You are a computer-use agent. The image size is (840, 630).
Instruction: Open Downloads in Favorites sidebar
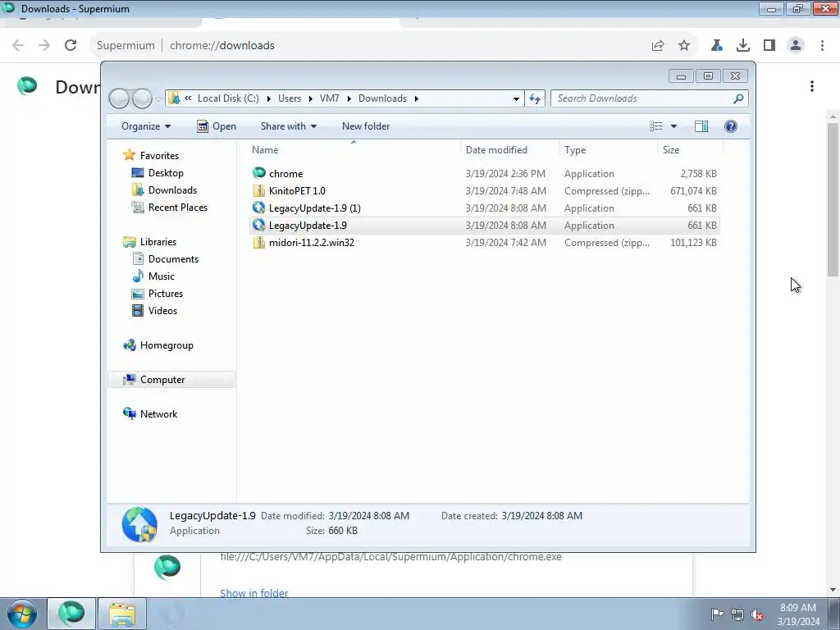pyautogui.click(x=172, y=190)
